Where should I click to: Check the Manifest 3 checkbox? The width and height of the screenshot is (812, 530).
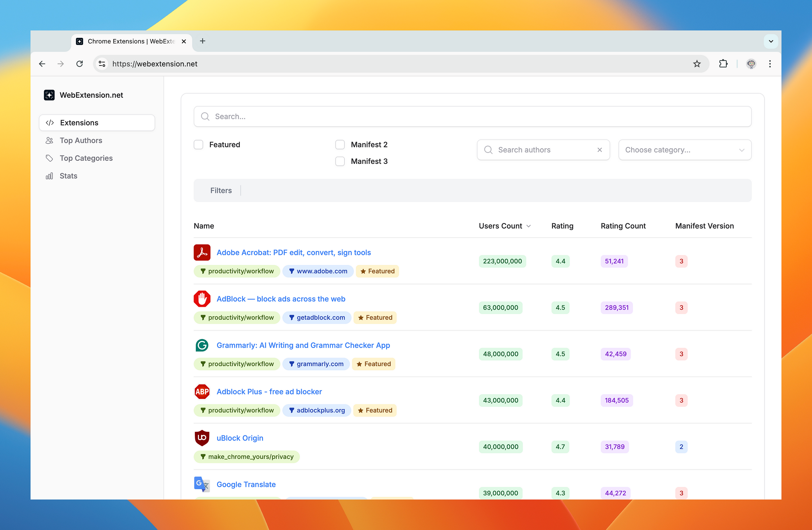[x=340, y=161]
